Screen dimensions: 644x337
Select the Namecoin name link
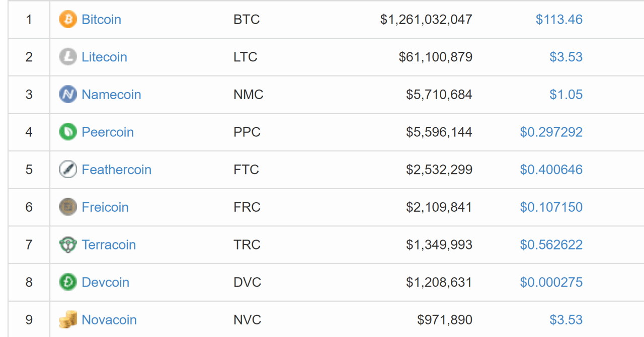tap(111, 95)
